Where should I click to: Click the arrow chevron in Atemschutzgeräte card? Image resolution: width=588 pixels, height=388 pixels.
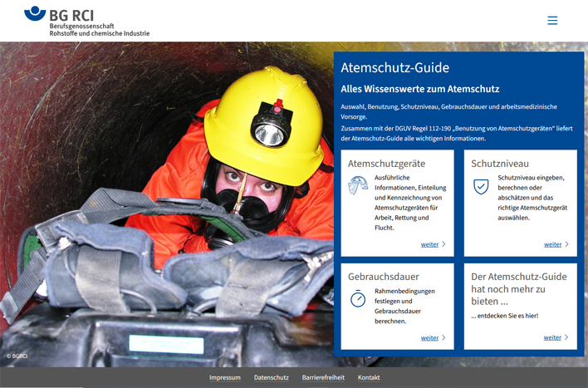[x=444, y=244]
